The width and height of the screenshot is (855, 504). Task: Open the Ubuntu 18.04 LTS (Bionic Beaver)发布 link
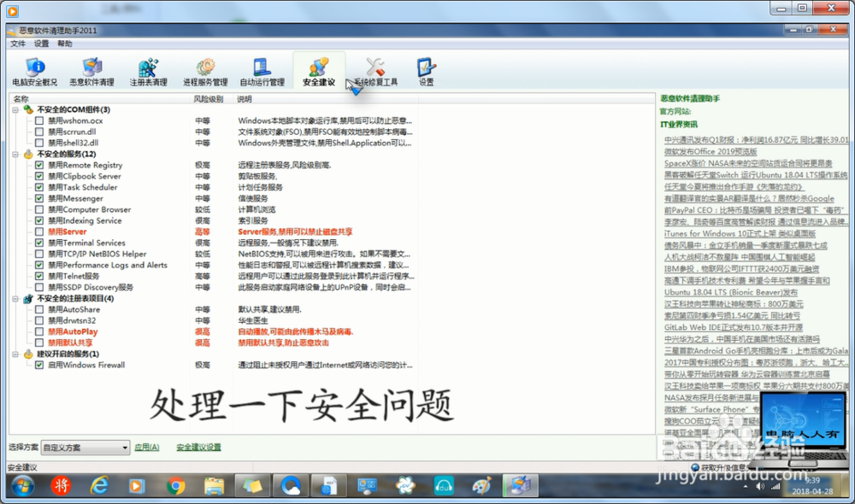[730, 292]
